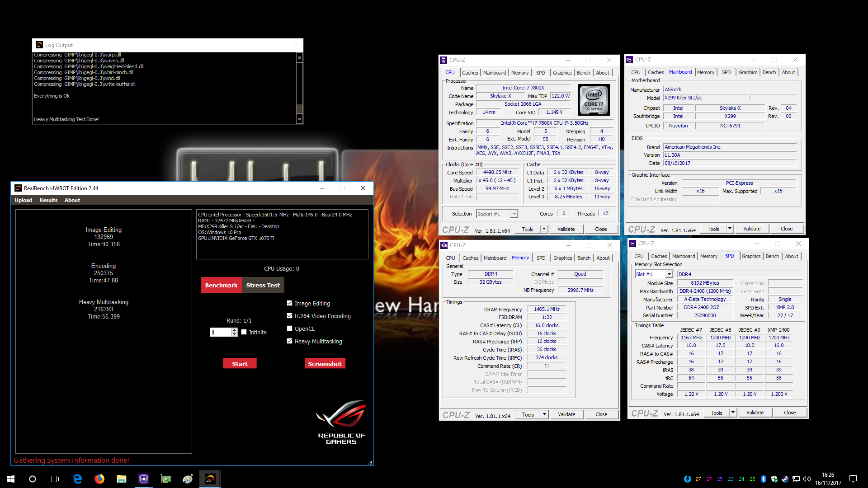This screenshot has width=868, height=488.
Task: Open Graphics tab in the Memory tab window
Action: click(563, 258)
